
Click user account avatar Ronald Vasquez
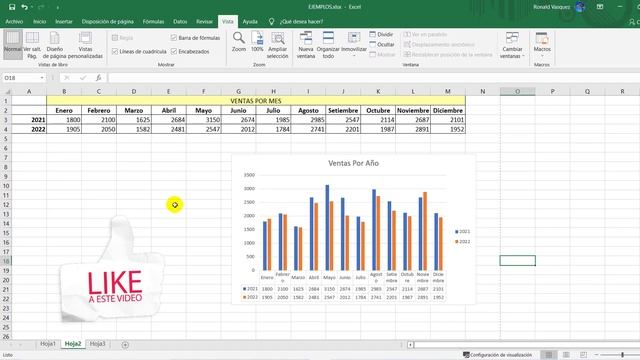[580, 7]
